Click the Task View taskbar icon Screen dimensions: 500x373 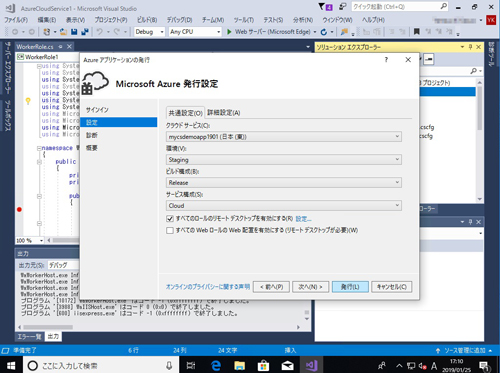pos(191,365)
